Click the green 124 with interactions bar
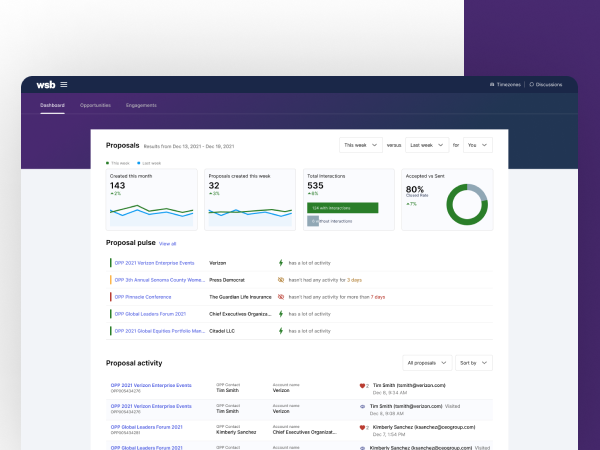 click(342, 208)
